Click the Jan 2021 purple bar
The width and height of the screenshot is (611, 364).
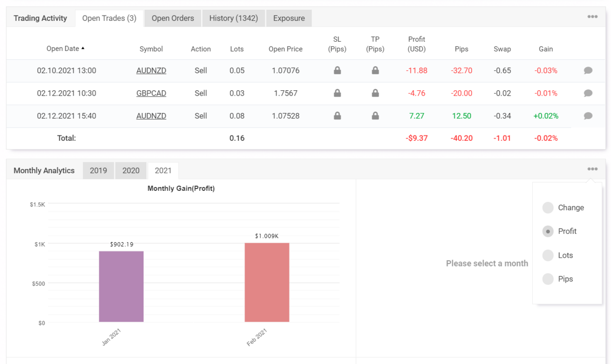(x=121, y=286)
